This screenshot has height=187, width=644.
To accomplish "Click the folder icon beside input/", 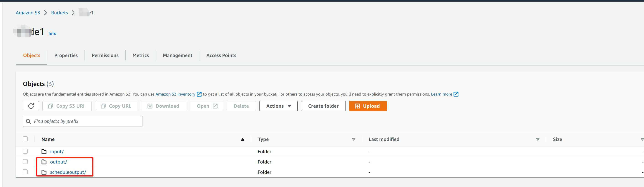I will tap(44, 151).
